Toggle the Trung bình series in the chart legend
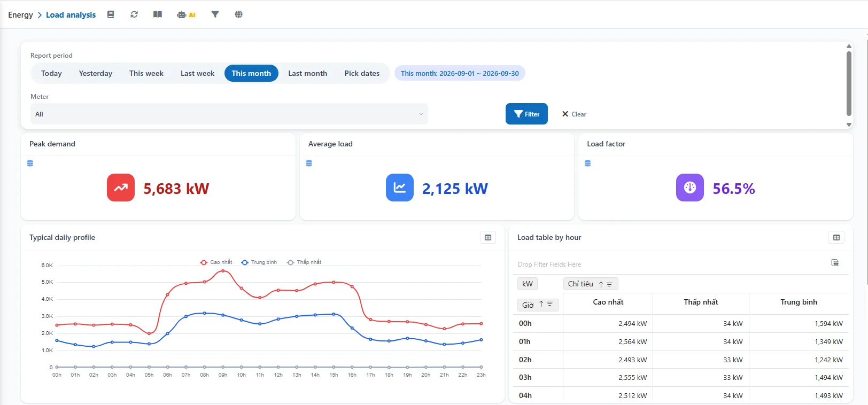This screenshot has height=405, width=868. point(259,262)
